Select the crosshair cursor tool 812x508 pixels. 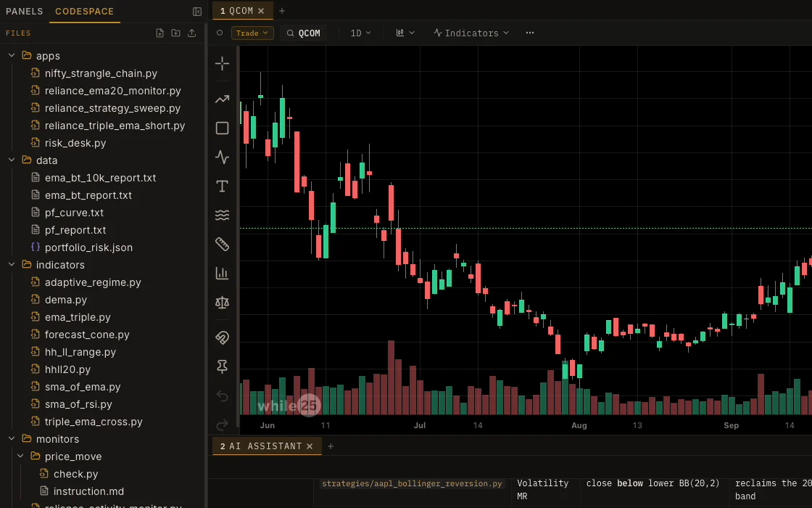(x=222, y=63)
